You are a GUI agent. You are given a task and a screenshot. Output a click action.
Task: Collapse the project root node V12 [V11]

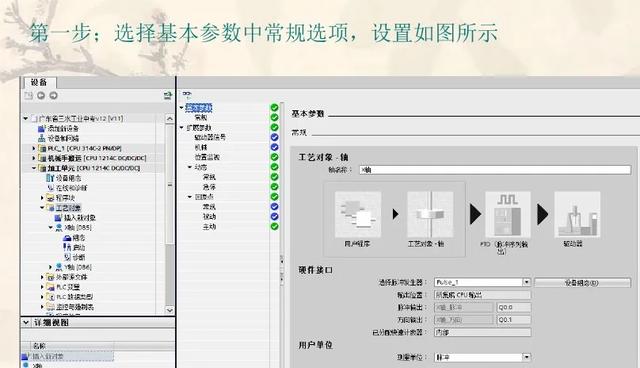pyautogui.click(x=26, y=118)
